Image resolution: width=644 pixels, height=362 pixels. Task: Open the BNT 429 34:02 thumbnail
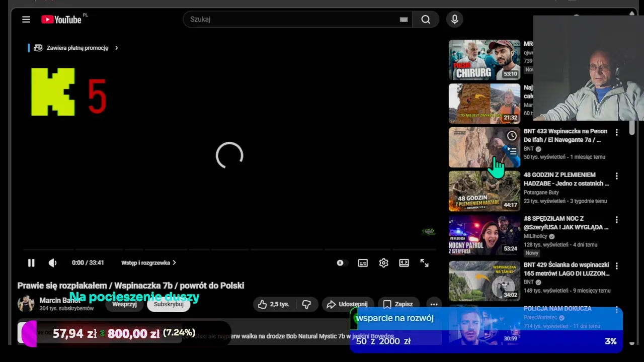point(485,281)
